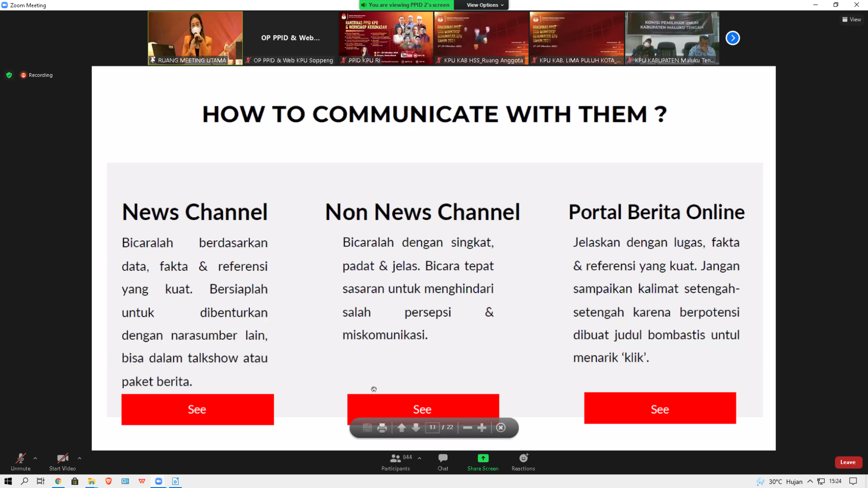The width and height of the screenshot is (868, 488).
Task: Select RUANG MEETING UTAMA video thumbnail
Action: (x=195, y=38)
